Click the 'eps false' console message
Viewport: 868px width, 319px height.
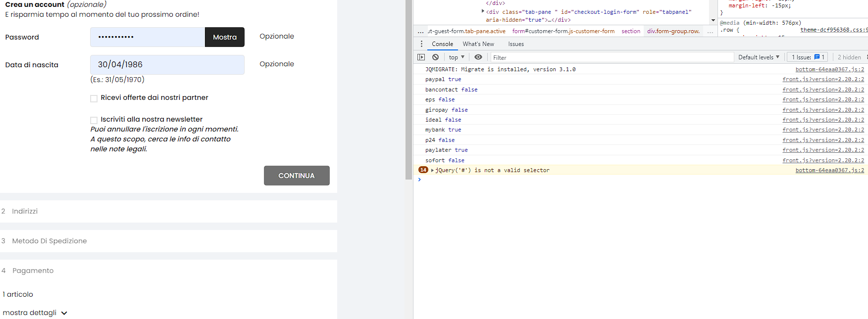click(440, 99)
